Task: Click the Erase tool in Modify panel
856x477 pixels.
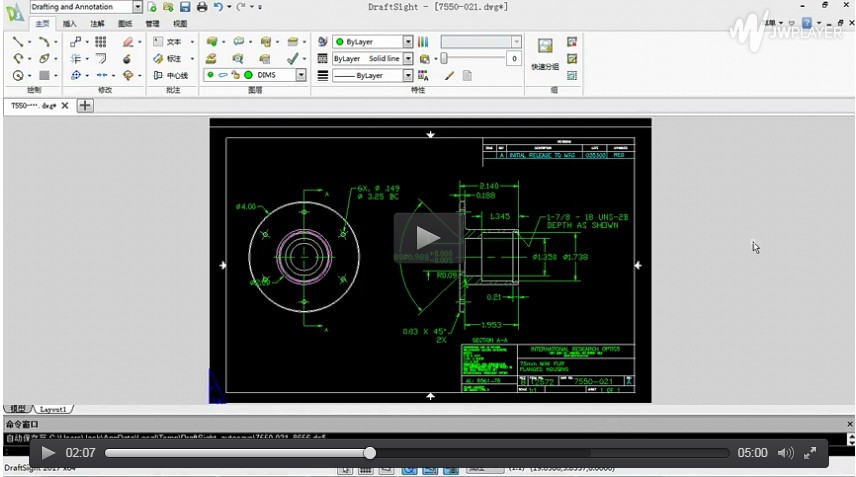Action: pos(127,42)
